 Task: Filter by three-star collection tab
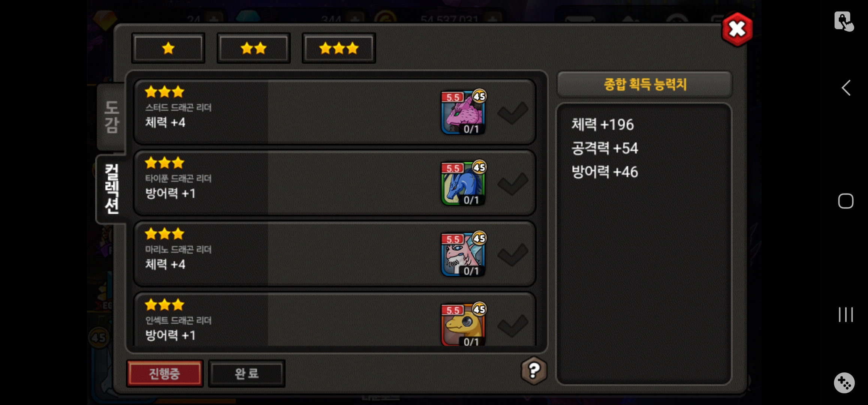[x=339, y=48]
